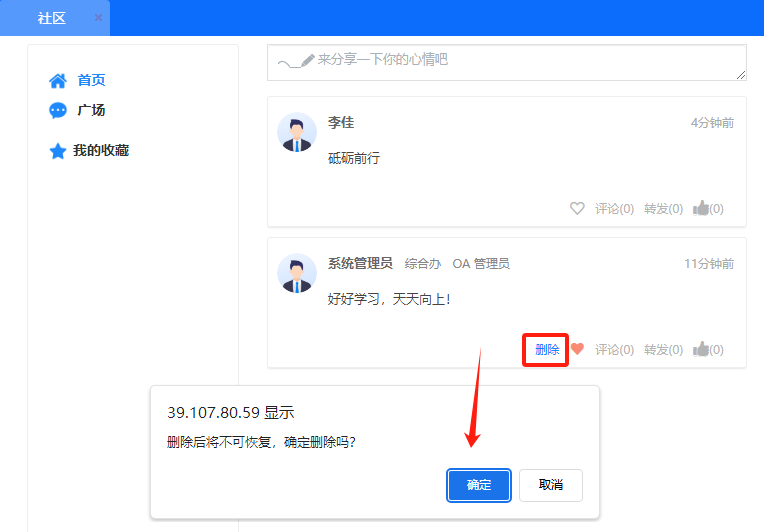Open 评论(0) on 李佳's post

point(614,209)
